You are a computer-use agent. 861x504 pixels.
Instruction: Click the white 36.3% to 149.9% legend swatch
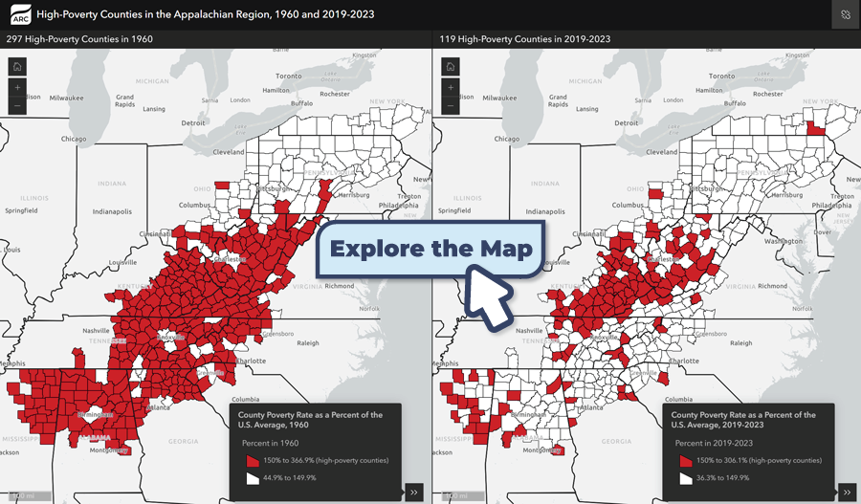(x=685, y=477)
